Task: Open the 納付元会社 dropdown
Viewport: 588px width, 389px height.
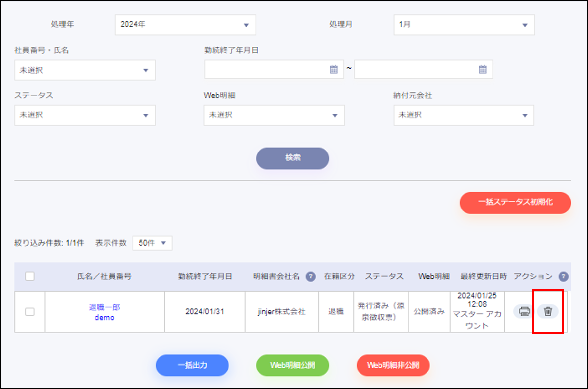Action: click(464, 115)
